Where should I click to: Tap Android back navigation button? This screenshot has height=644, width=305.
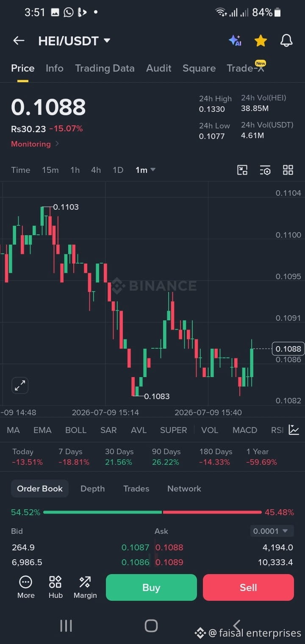[x=237, y=626]
